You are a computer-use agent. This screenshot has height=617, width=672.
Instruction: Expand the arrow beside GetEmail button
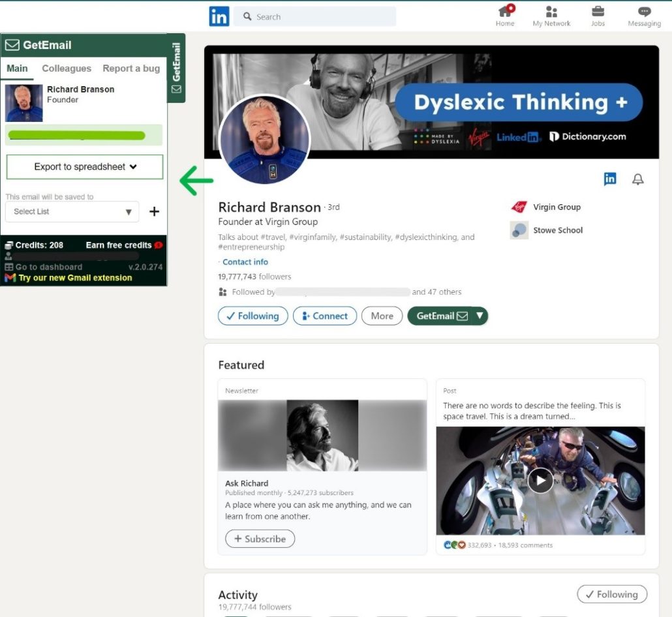[x=480, y=316]
